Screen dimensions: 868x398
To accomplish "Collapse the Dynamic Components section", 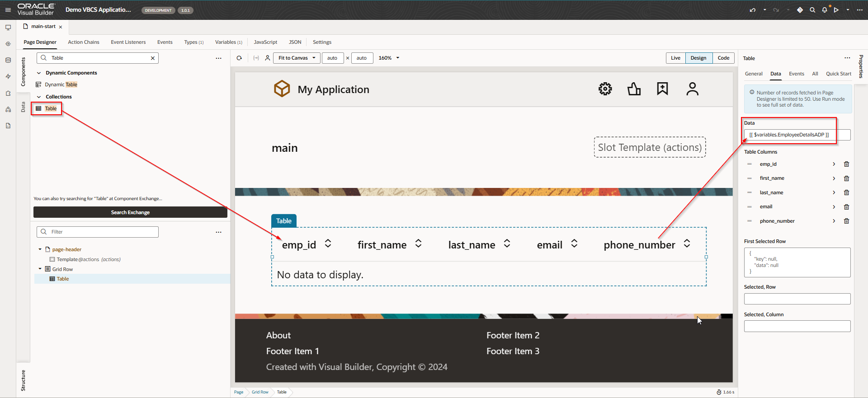I will (39, 73).
